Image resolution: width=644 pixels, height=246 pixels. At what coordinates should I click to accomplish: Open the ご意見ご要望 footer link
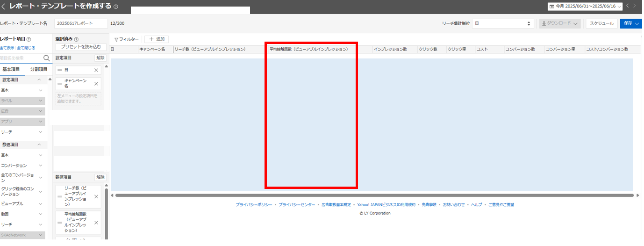(x=501, y=205)
